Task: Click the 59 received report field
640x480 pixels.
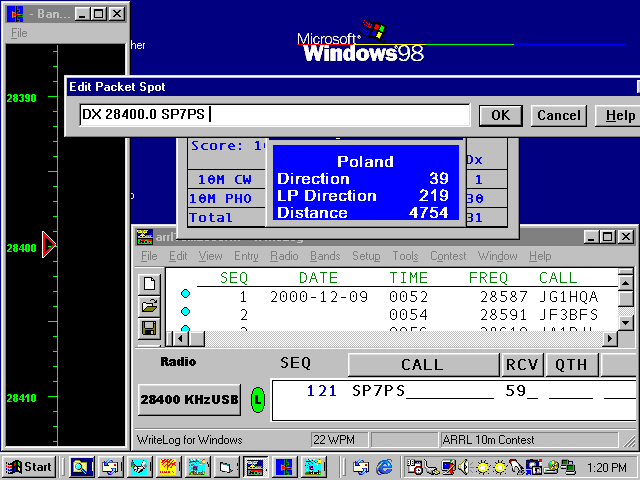Action: click(x=522, y=391)
